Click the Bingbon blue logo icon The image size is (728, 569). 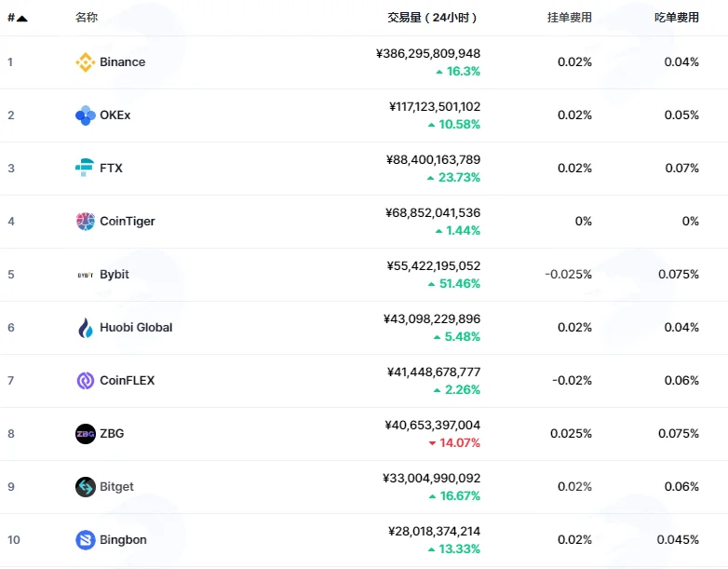[x=86, y=540]
